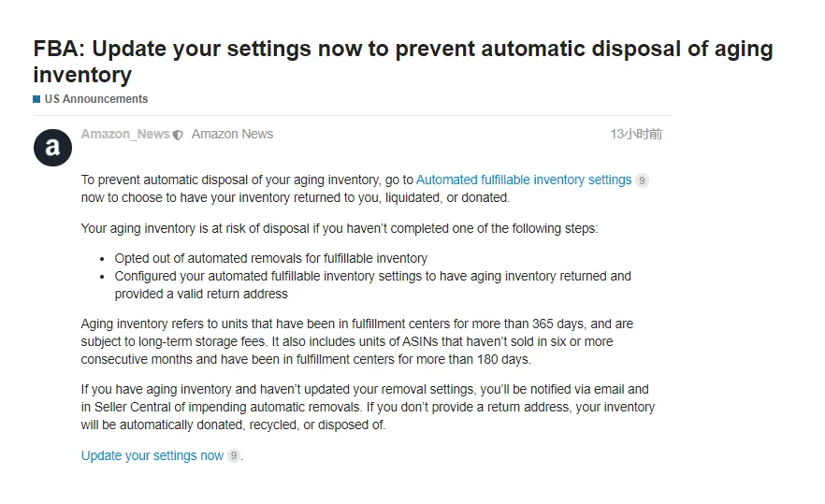The width and height of the screenshot is (825, 504).
Task: Click the 'Configured your automated fulfillable' bullet text
Action: click(x=372, y=284)
